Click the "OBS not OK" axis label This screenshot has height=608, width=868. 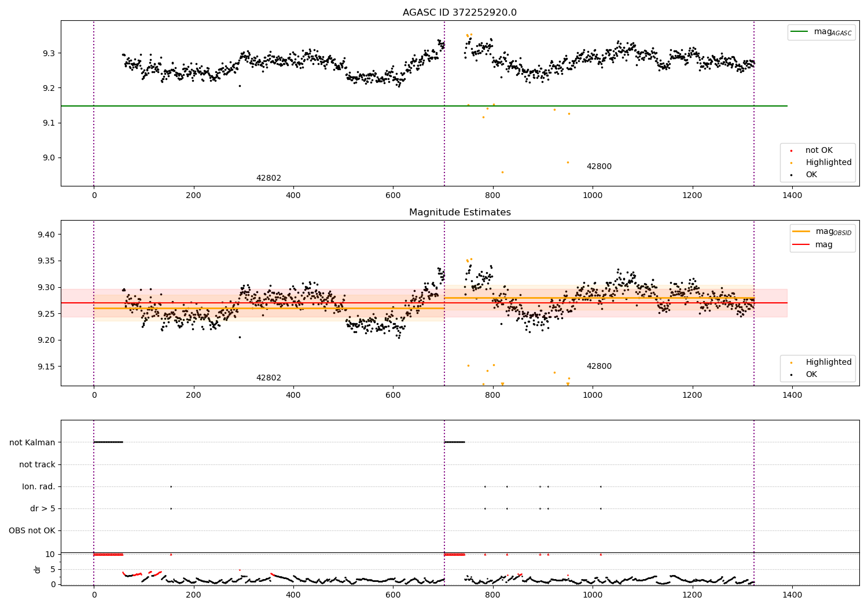(32, 531)
